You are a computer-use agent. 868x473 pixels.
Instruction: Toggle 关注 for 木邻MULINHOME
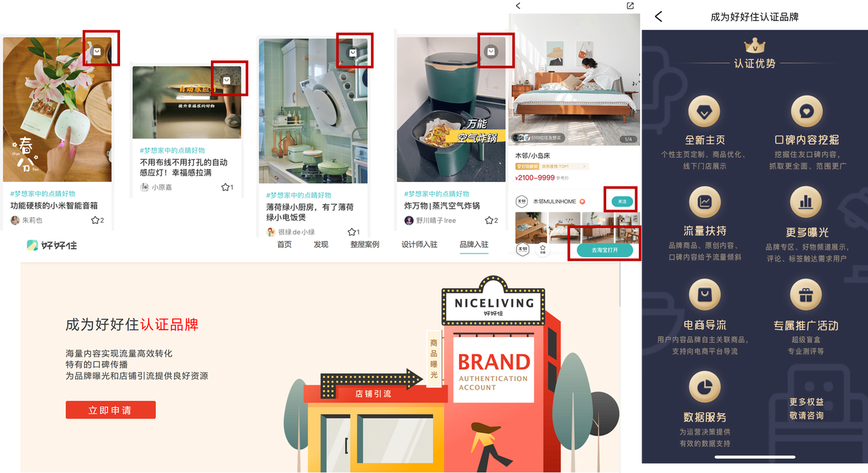(x=622, y=202)
